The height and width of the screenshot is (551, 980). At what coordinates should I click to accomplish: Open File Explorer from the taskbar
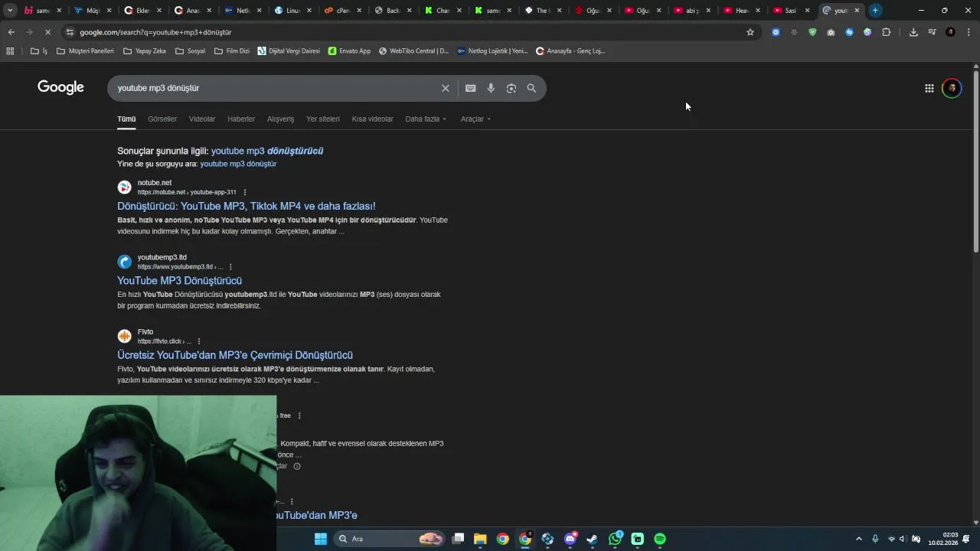(480, 539)
